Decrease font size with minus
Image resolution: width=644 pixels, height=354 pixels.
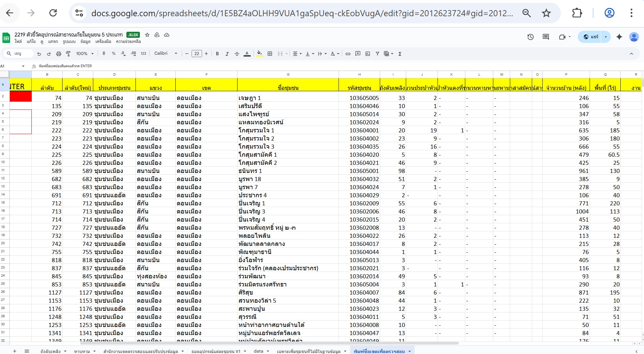187,53
